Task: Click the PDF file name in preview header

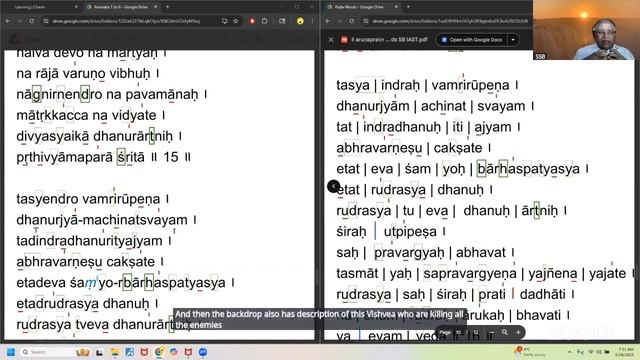Action: (389, 40)
